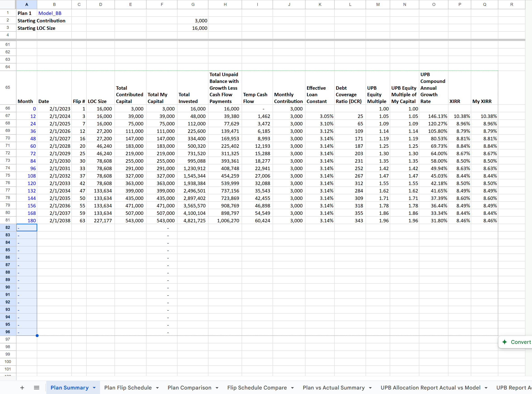Click the Convert button

click(520, 342)
